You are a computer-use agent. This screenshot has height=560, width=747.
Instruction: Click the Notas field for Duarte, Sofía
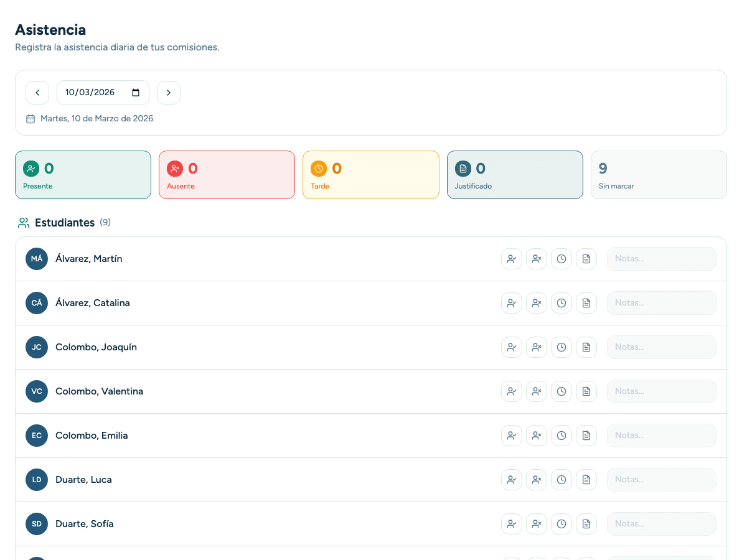[662, 524]
